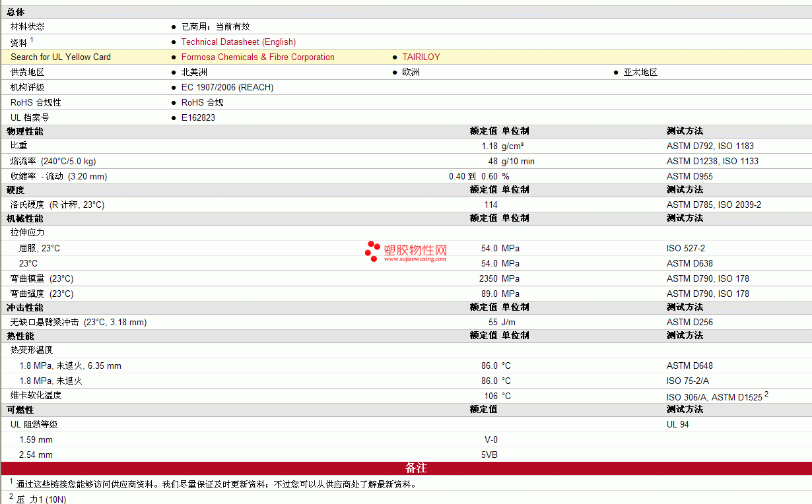The height and width of the screenshot is (504, 812).
Task: Open the Technical Datasheet (English) link
Action: pos(238,42)
